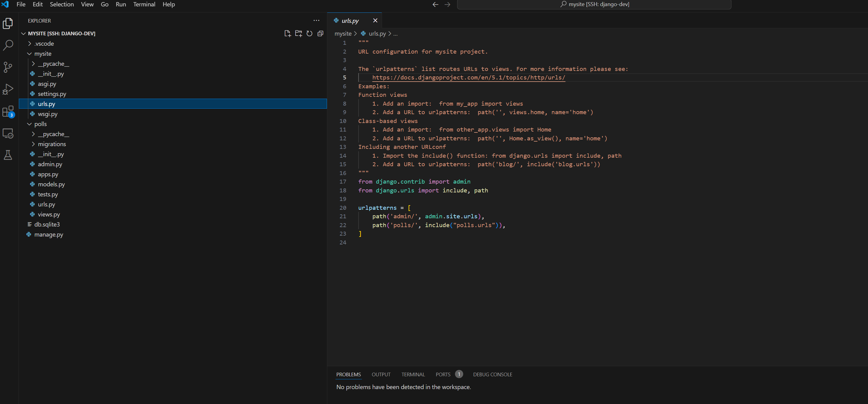Screen dimensions: 868x404
Task: Close the urls.py editor tab
Action: pos(375,21)
